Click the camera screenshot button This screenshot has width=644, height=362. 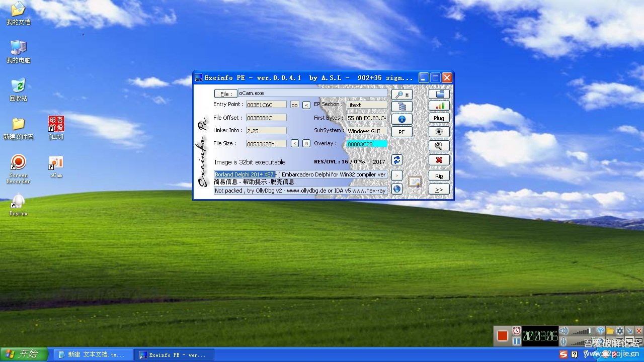click(x=439, y=131)
